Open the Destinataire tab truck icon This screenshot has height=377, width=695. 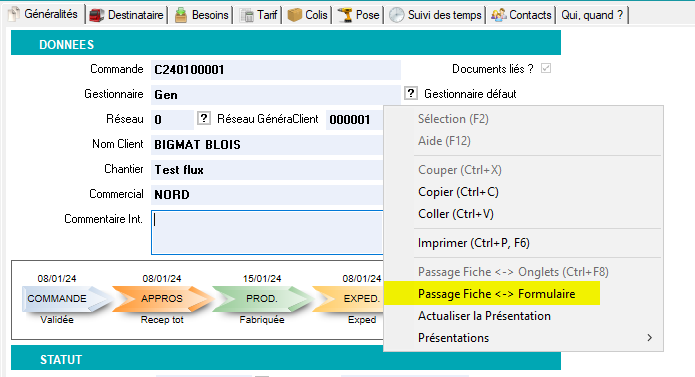pos(96,15)
